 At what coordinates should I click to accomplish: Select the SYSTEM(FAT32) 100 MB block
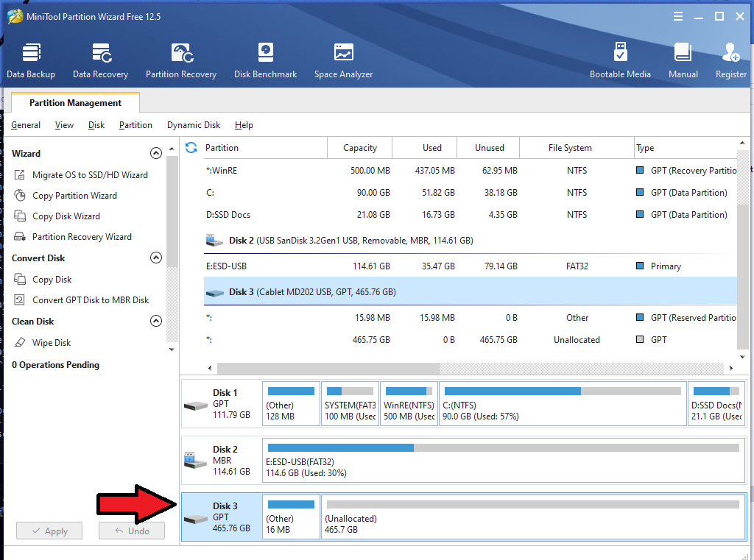pos(350,404)
